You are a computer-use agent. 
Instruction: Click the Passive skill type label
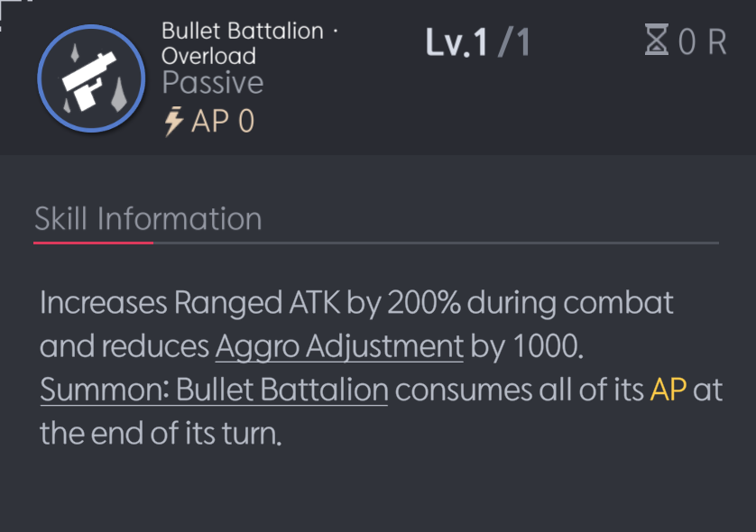213,83
